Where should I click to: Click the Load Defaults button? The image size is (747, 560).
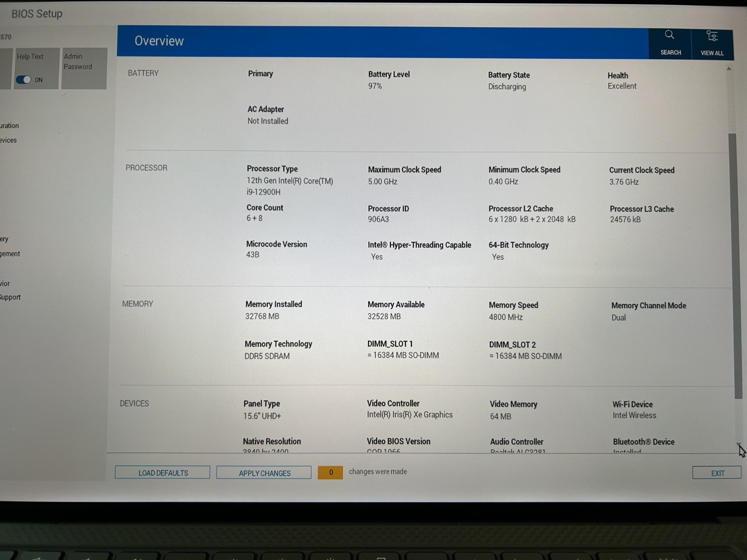[162, 473]
